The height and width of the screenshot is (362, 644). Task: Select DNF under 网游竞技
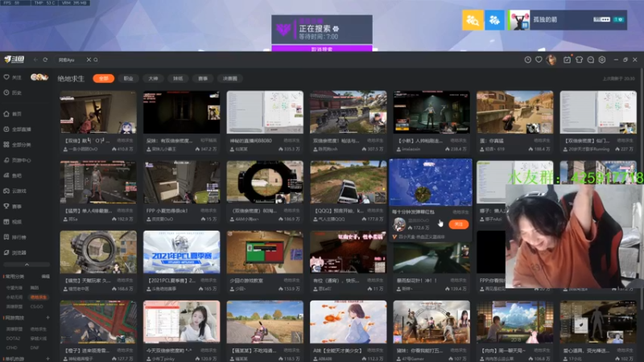(x=35, y=348)
